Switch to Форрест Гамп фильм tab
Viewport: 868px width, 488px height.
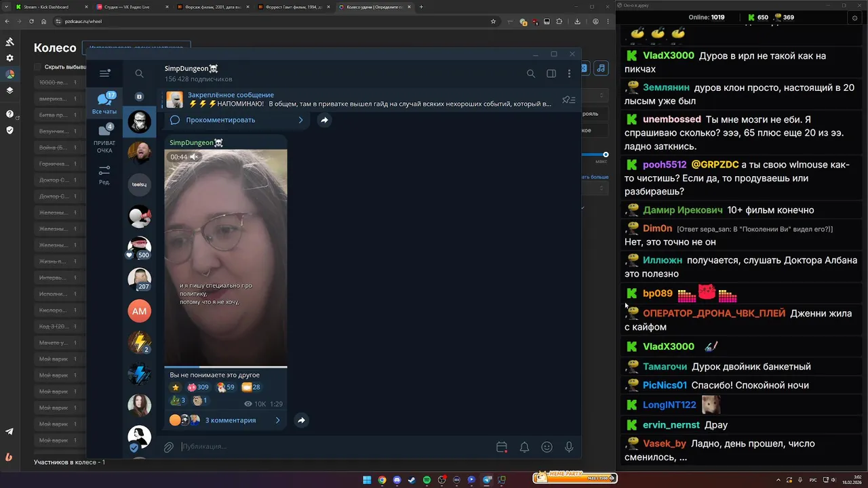click(x=294, y=7)
